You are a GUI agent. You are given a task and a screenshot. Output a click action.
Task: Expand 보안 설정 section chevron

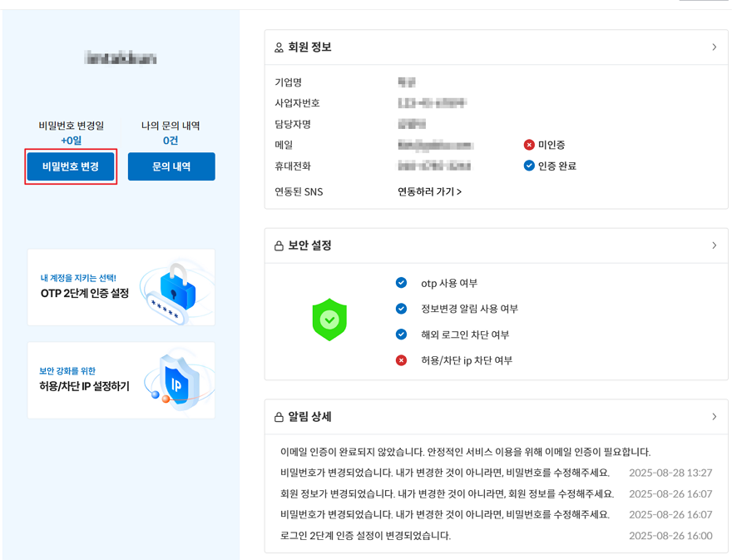point(714,245)
